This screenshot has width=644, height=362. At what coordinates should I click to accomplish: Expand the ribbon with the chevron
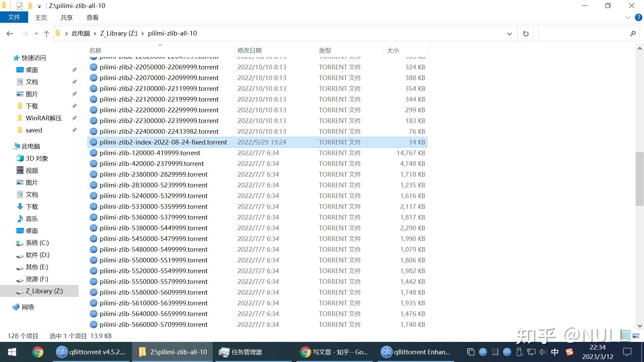click(628, 17)
